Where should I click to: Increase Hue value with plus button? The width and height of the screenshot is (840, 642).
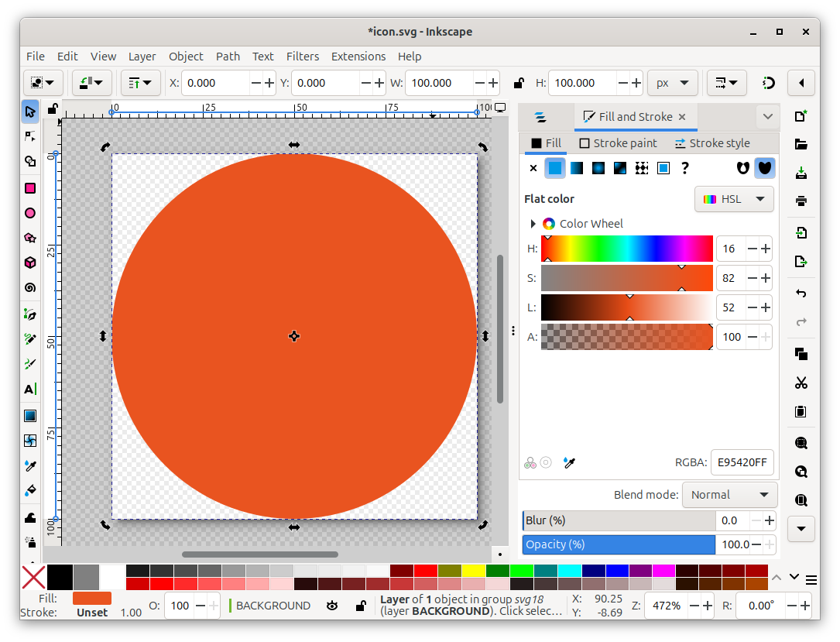tap(766, 249)
